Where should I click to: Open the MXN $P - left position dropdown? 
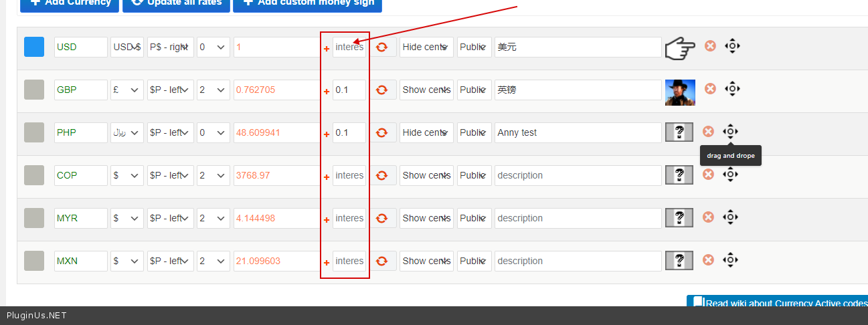[171, 261]
